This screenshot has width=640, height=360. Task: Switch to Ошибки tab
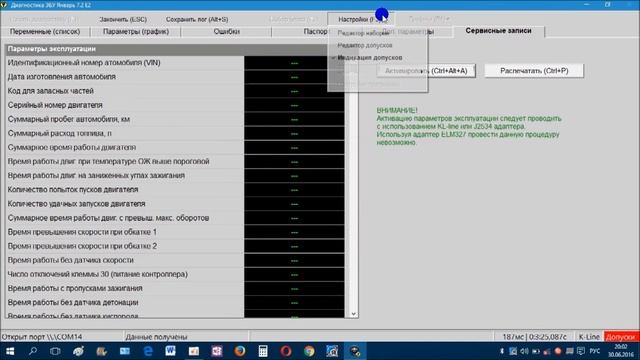227,31
